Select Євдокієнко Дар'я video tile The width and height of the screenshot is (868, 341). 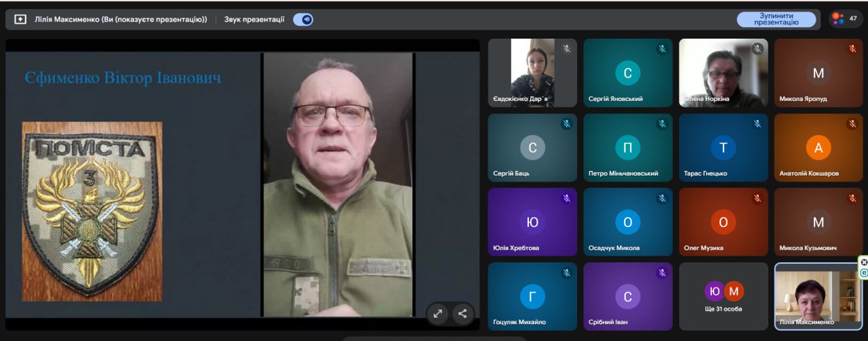click(532, 73)
